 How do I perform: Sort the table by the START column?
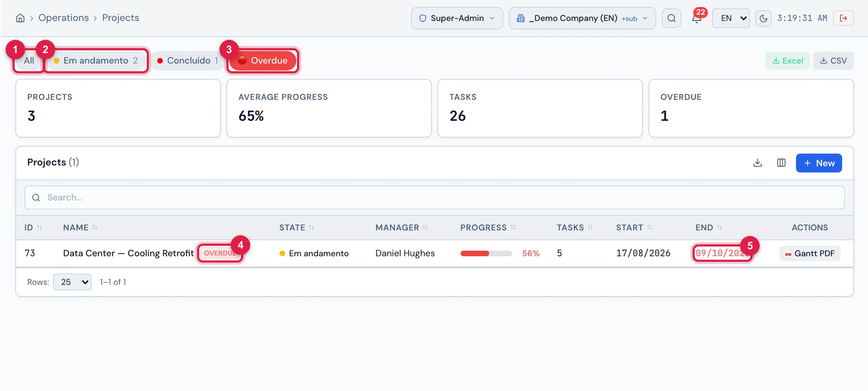click(634, 228)
